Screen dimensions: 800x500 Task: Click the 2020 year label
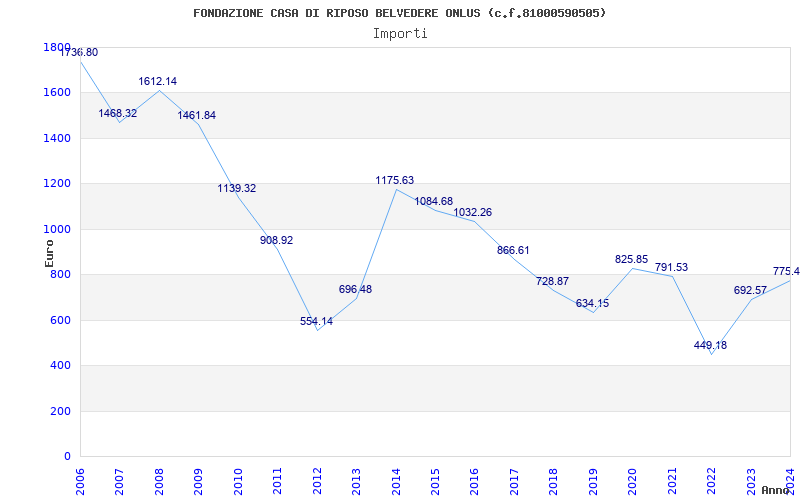coord(633,481)
